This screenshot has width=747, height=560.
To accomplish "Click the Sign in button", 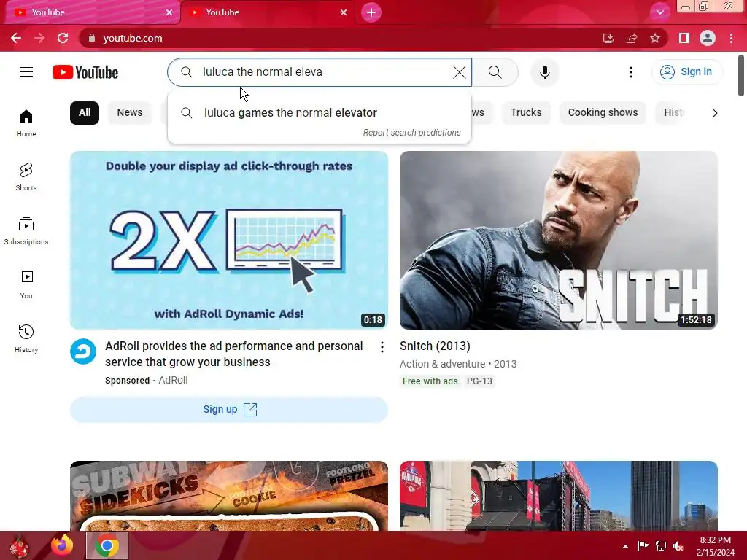I will (686, 72).
